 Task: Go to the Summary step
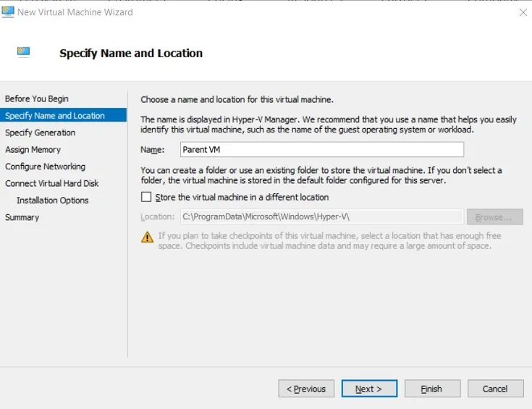[x=22, y=217]
